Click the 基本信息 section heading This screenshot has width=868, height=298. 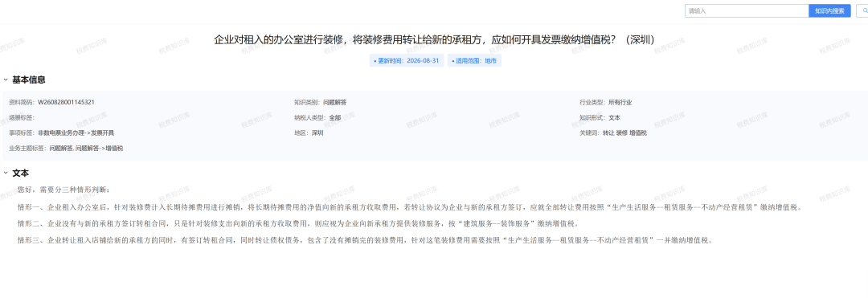click(29, 80)
